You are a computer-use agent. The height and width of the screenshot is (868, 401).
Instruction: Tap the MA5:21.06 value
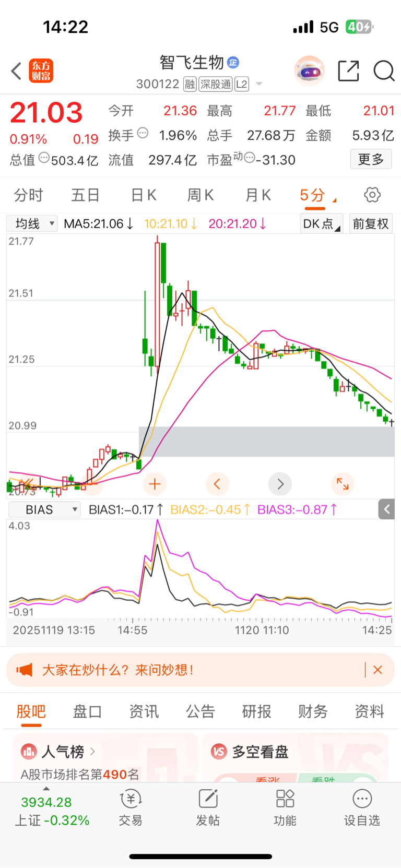pyautogui.click(x=99, y=224)
